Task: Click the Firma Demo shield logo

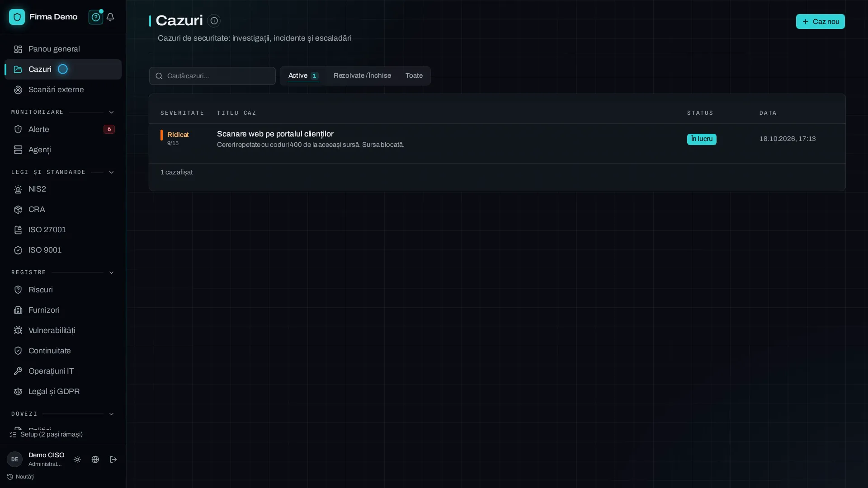Action: 17,17
